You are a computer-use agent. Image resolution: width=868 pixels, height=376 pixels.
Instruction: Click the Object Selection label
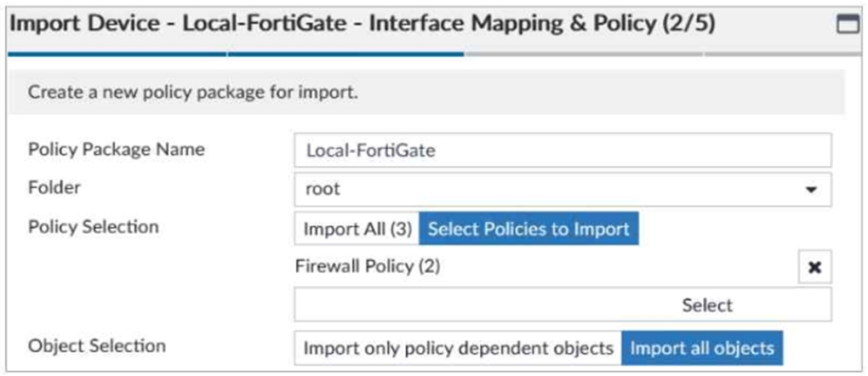[x=97, y=346]
